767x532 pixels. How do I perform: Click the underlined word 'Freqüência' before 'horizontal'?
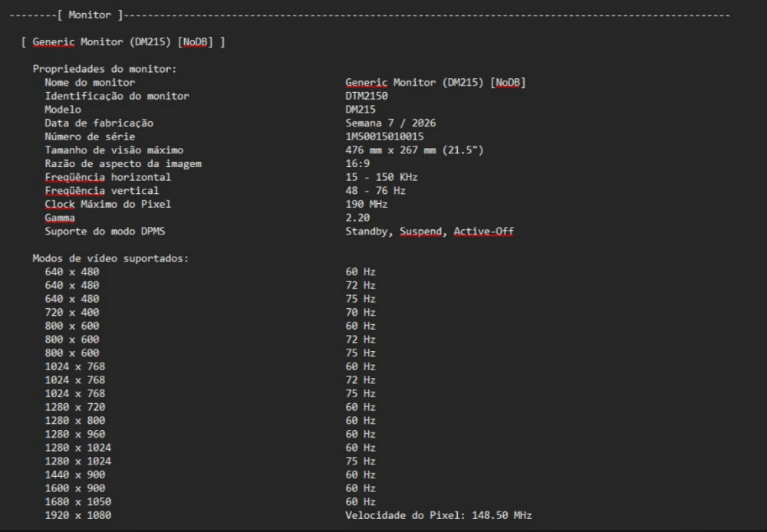[x=75, y=177]
